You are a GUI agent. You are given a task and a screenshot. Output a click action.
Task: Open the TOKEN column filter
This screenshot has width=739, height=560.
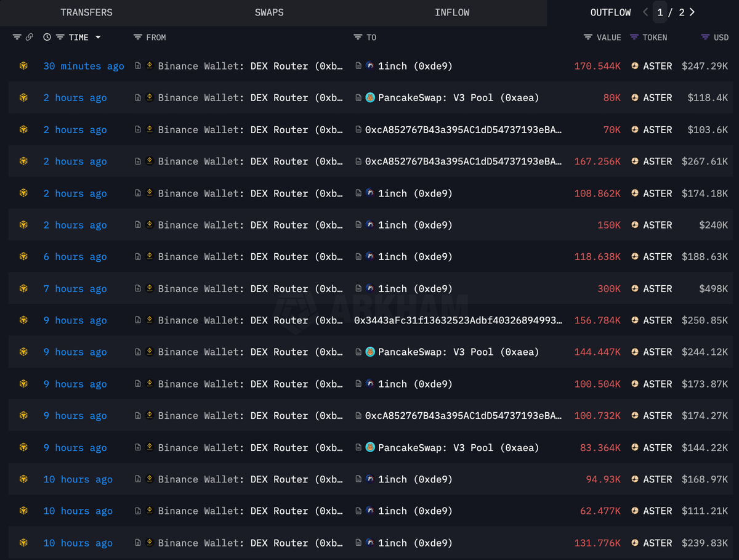point(634,37)
